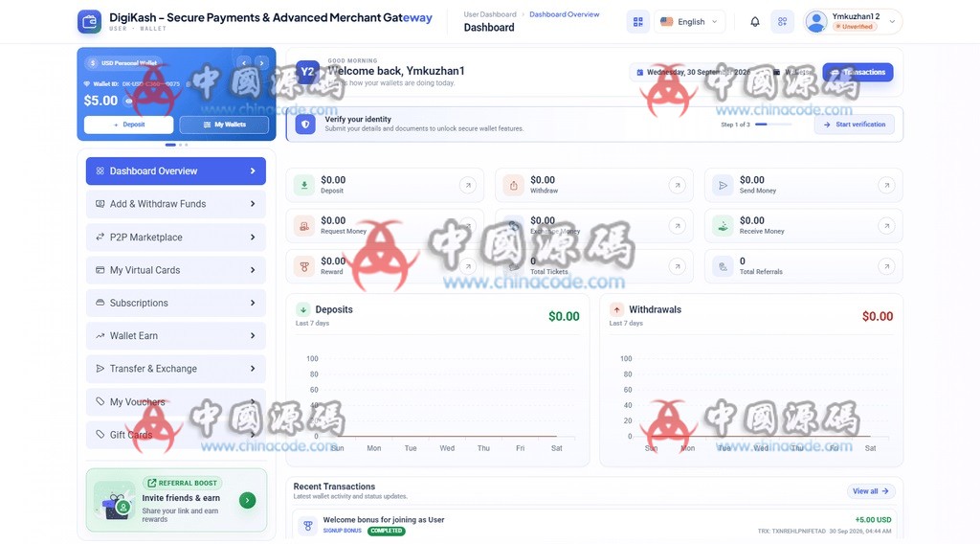The width and height of the screenshot is (980, 544).
Task: Expand the Ymkuzhan1 profile menu chevron
Action: [892, 21]
